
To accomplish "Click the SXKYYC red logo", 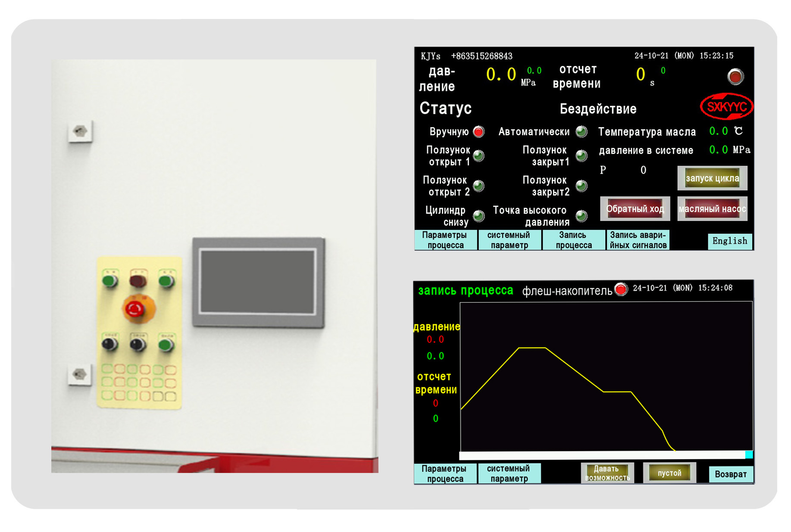I will pos(726,107).
